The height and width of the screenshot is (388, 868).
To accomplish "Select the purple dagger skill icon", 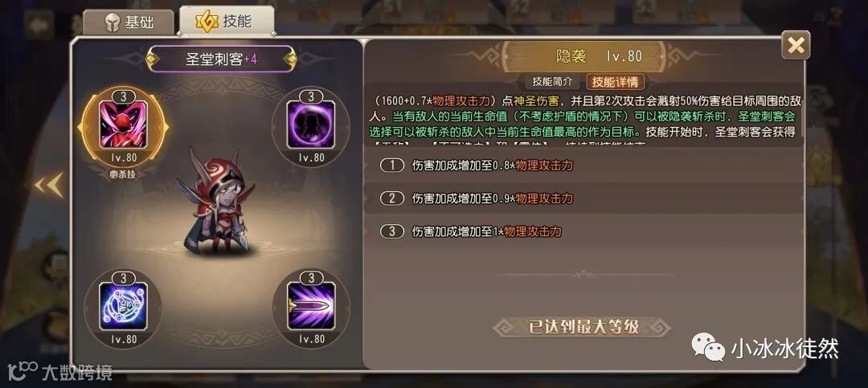I will click(x=310, y=305).
